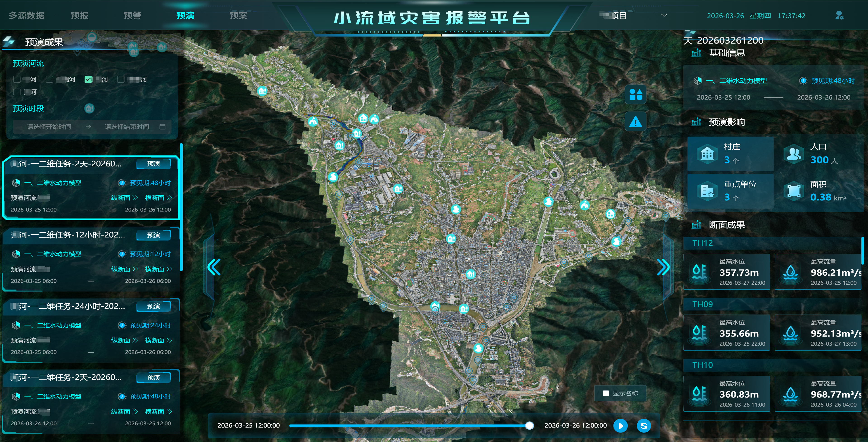This screenshot has height=442, width=868.
Task: Switch to the 预警 tab
Action: coord(132,16)
